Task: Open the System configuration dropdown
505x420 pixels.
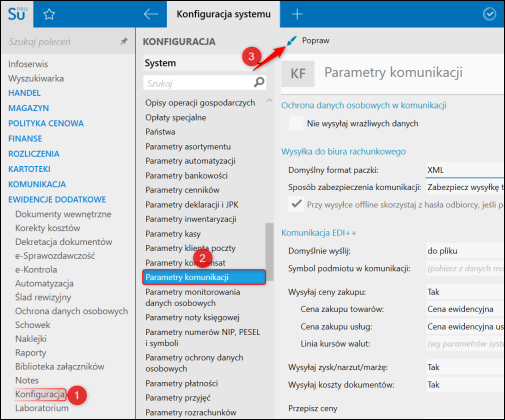Action: point(205,63)
